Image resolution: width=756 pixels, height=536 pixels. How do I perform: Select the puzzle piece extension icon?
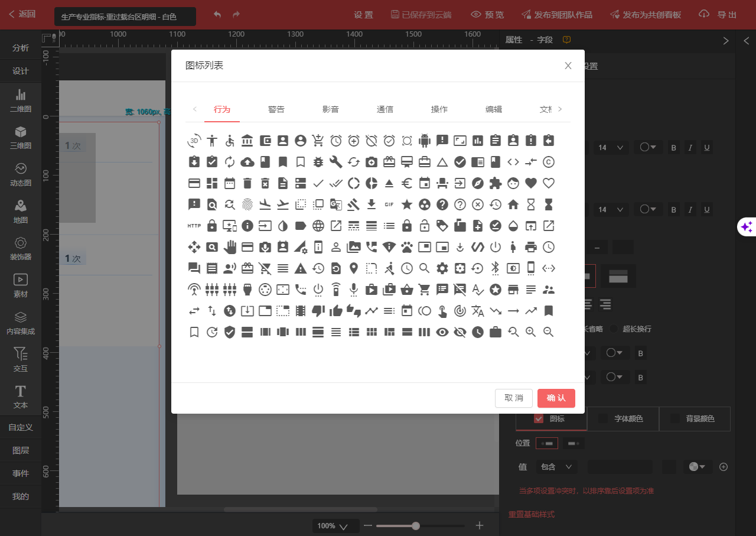(495, 183)
